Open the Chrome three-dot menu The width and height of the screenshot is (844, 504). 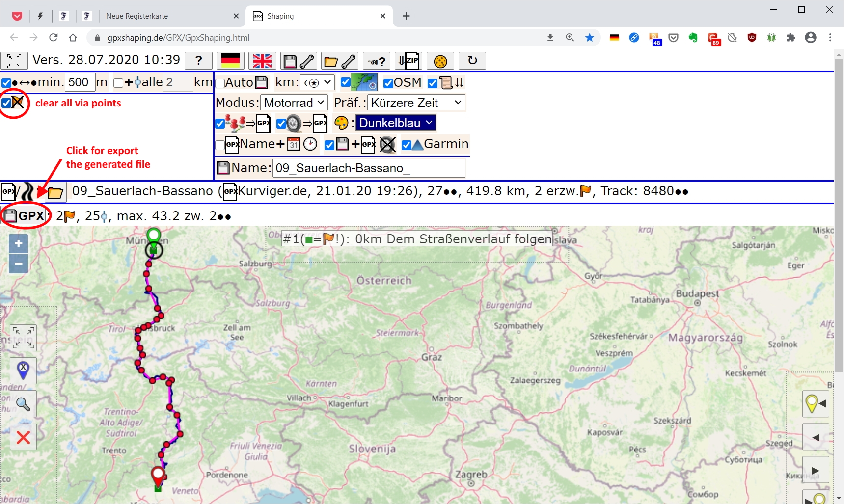830,38
